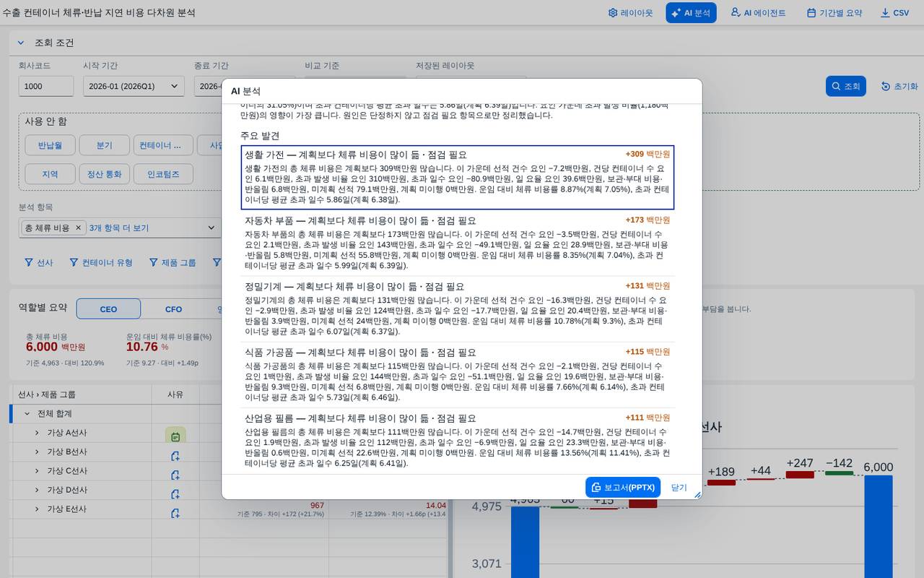Add a 사유 note for 가상 D선사
Screen dimensions: 924x578
[175, 494]
